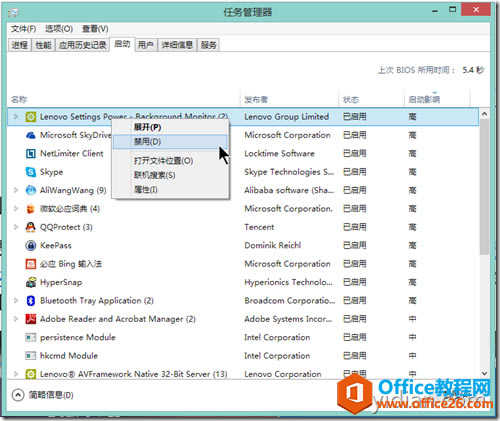This screenshot has width=500, height=421.
Task: Collapse to 简略信息 with the arrow icon
Action: (18, 395)
